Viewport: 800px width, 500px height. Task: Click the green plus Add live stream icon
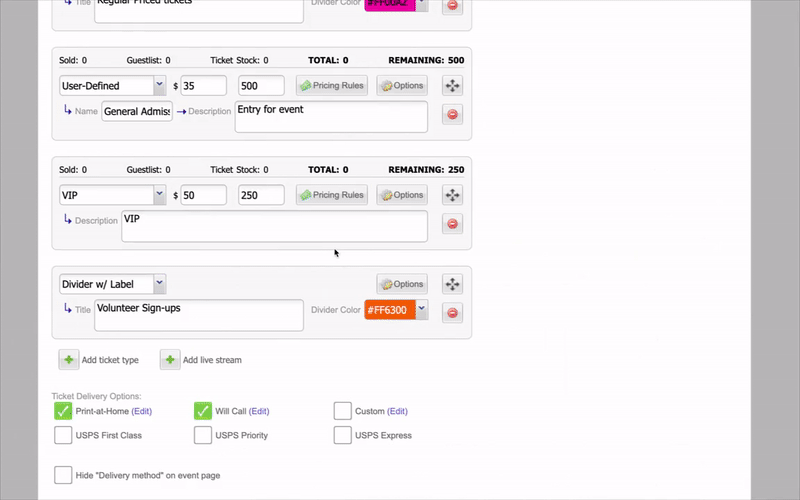170,360
